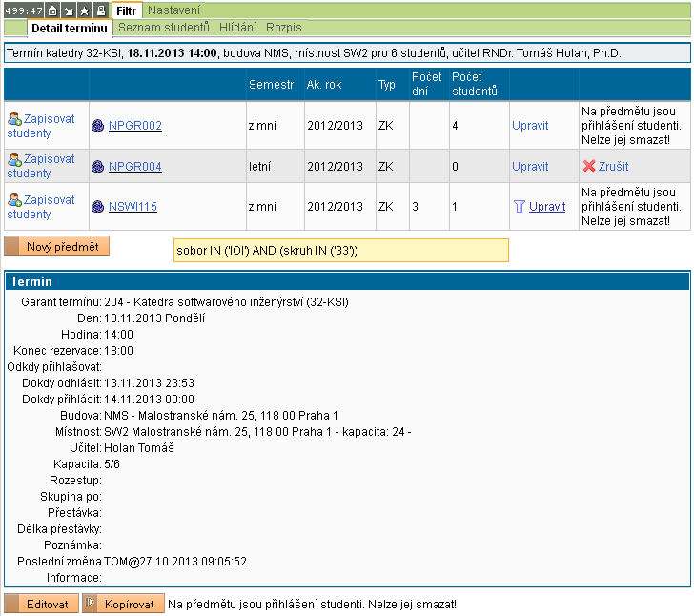Click the home icon in the top toolbar
The width and height of the screenshot is (694, 616).
click(53, 10)
